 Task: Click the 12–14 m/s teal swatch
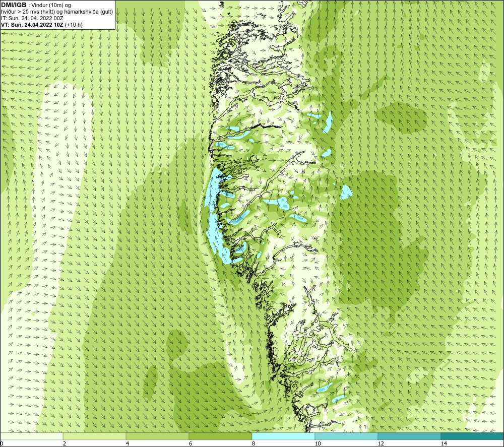pyautogui.click(x=409, y=436)
